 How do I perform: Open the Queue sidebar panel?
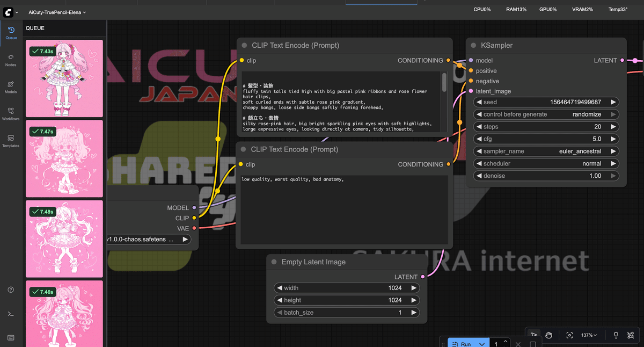coord(11,33)
